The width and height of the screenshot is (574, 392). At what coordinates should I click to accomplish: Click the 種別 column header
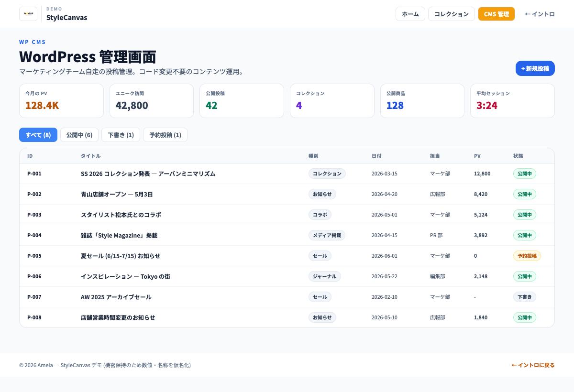tap(313, 156)
